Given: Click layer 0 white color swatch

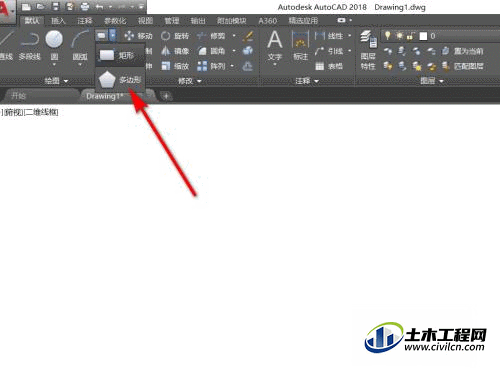Looking at the screenshot, I should (x=423, y=36).
